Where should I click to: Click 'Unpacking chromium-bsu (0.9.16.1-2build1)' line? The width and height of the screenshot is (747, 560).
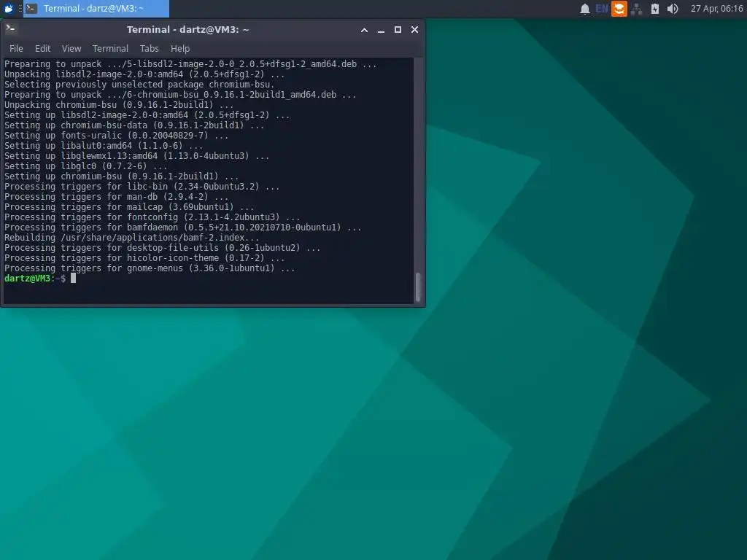point(119,105)
